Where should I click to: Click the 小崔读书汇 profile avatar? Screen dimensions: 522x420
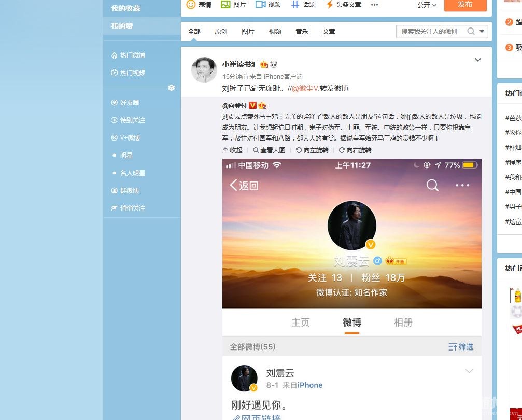pos(204,70)
